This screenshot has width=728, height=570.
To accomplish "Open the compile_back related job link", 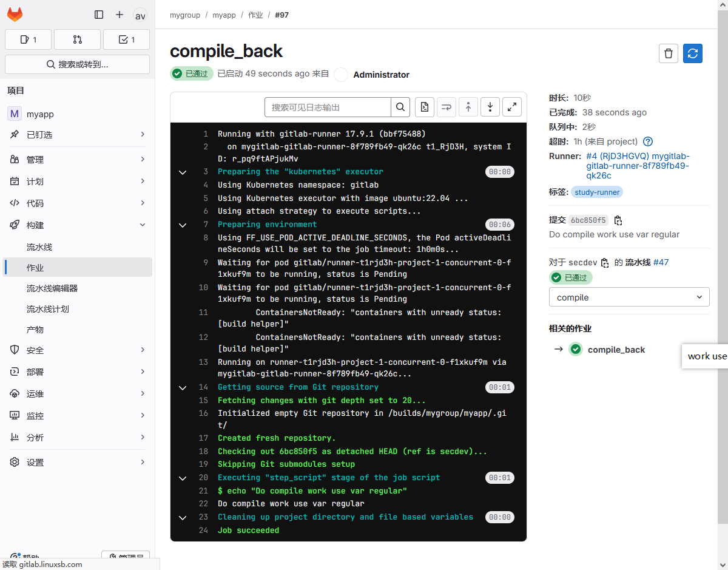I will pos(616,350).
